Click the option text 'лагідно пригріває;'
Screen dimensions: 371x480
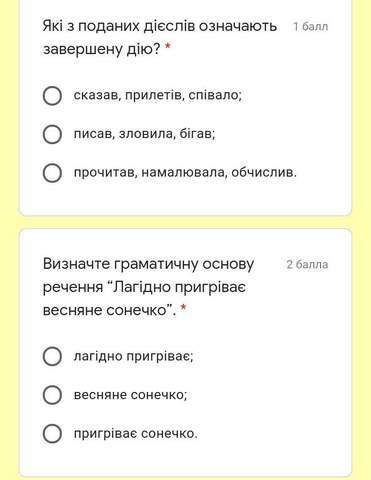133,356
